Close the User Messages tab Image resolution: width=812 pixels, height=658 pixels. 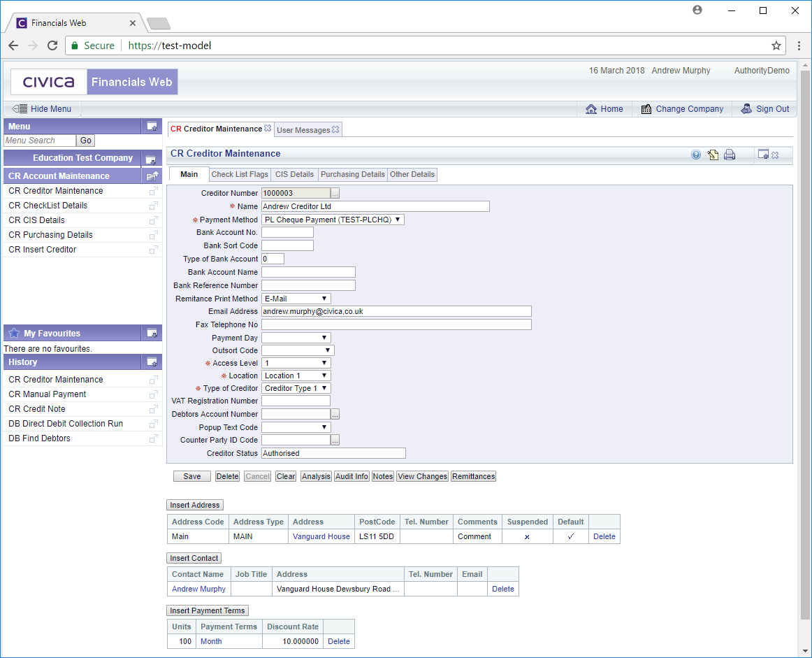point(335,130)
